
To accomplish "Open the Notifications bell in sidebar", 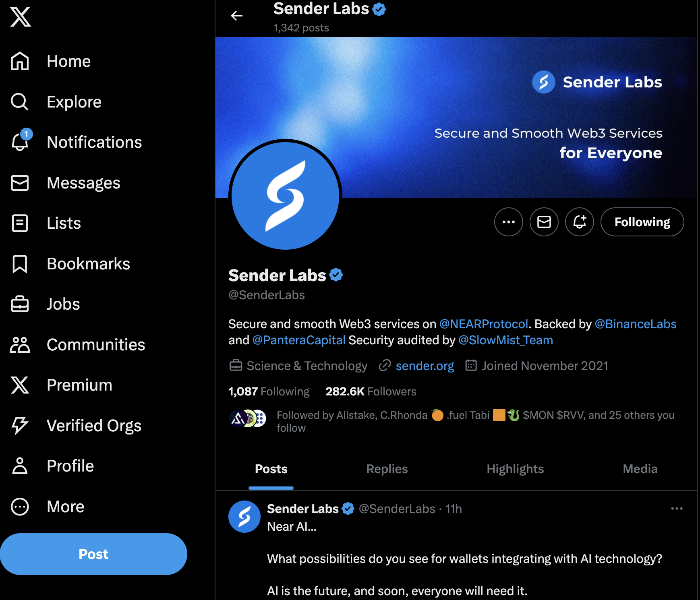I will pyautogui.click(x=20, y=142).
